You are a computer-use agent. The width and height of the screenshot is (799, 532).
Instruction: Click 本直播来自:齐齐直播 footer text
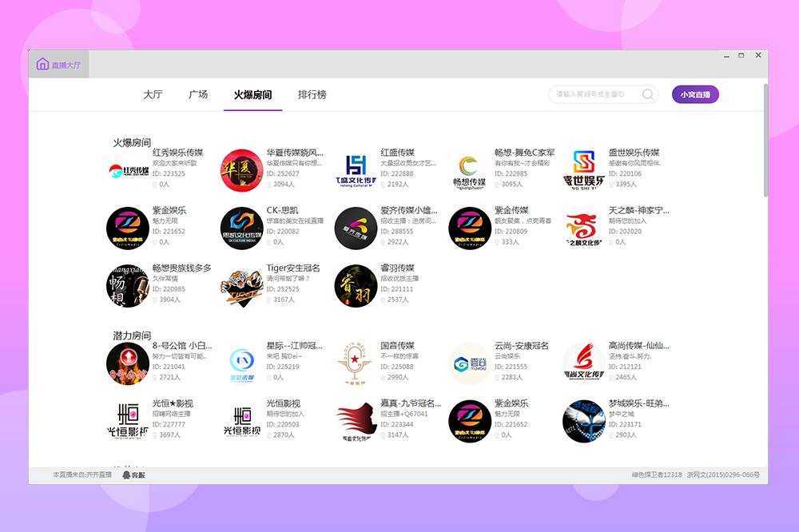[82, 475]
